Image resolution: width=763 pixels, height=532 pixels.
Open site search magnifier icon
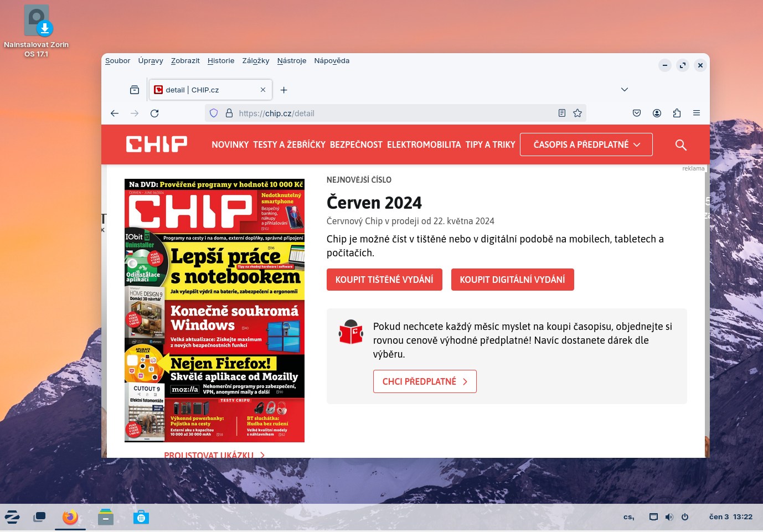pyautogui.click(x=681, y=145)
